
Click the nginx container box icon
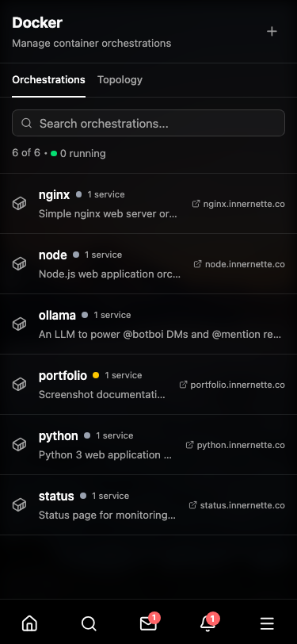point(19,203)
